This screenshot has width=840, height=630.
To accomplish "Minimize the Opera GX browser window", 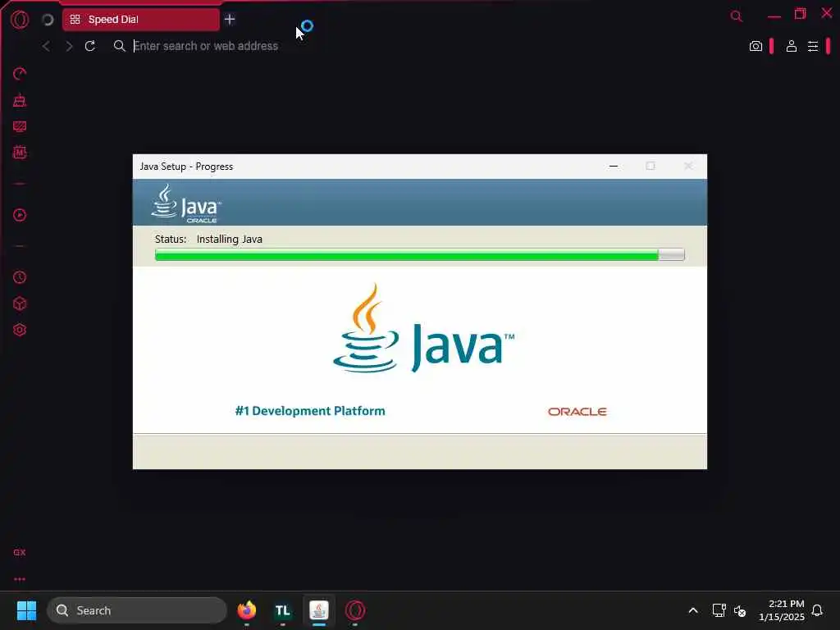I will (774, 16).
